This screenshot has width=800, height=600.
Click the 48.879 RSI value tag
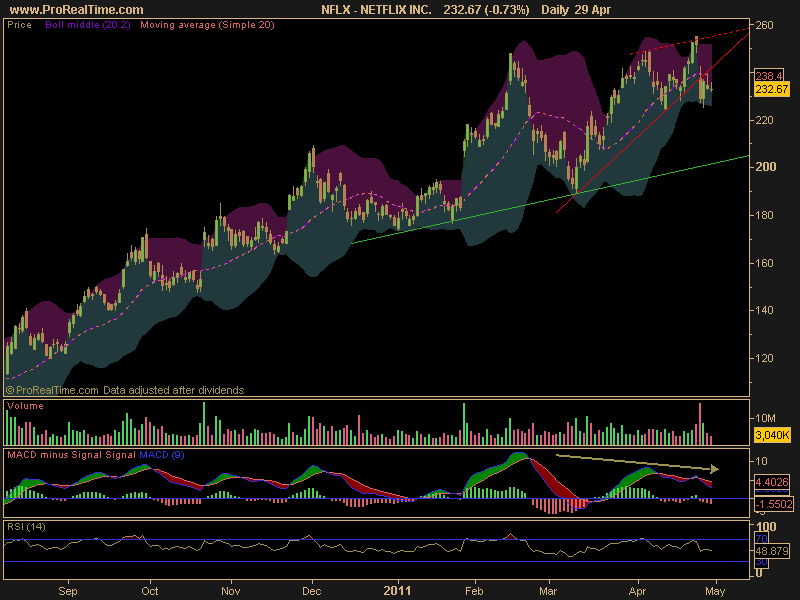771,551
